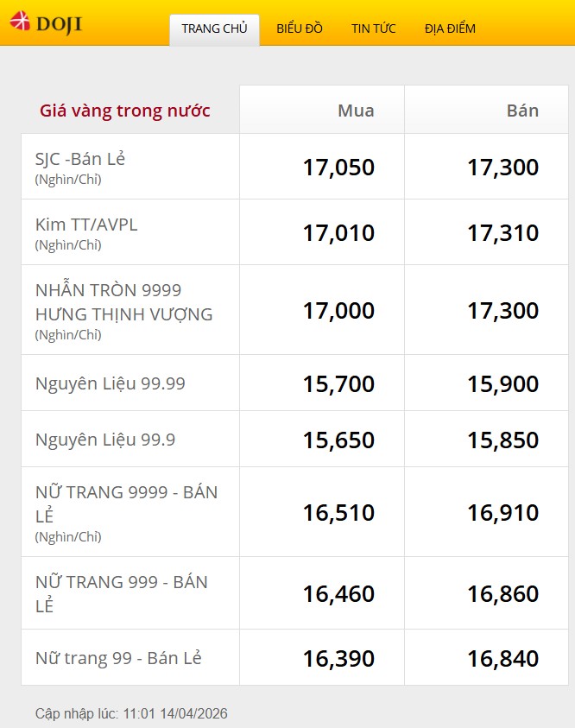Open the ĐỊA ĐIỂM tab
This screenshot has width=575, height=728.
450,28
